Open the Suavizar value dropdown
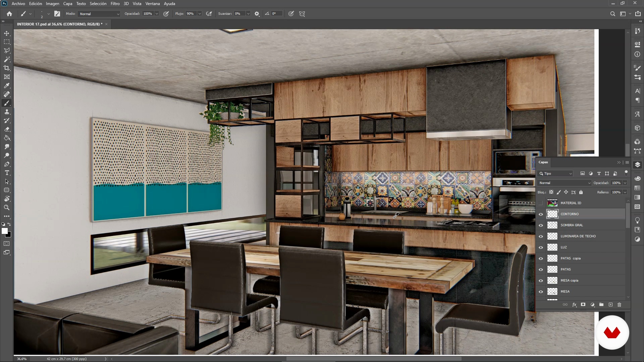Image resolution: width=644 pixels, height=362 pixels. pos(248,14)
